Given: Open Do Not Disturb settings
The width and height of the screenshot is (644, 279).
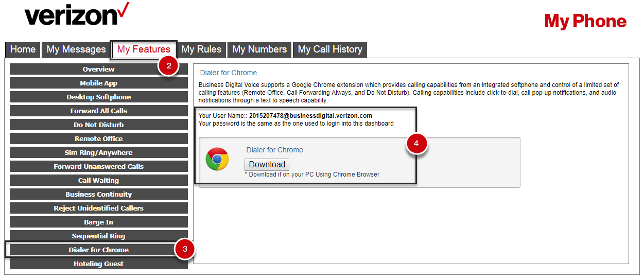Looking at the screenshot, I should click(x=99, y=125).
